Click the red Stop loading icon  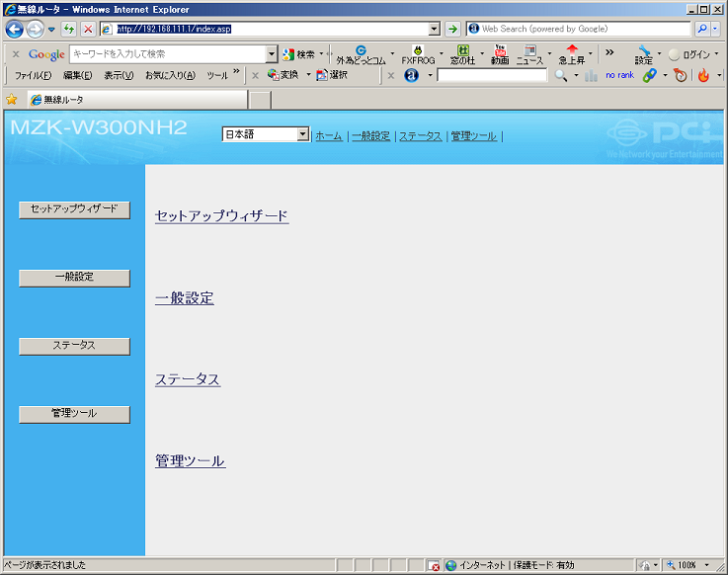pos(88,30)
